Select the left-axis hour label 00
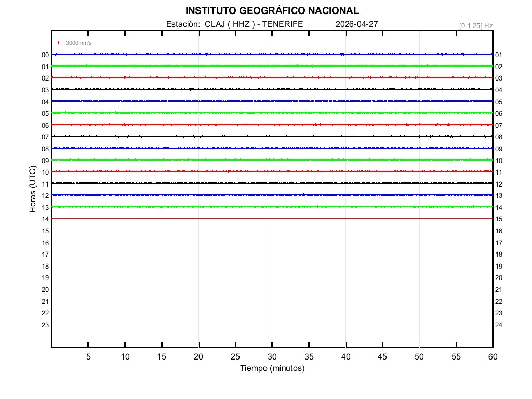Image resolution: width=532 pixels, height=399 pixels. coord(45,55)
